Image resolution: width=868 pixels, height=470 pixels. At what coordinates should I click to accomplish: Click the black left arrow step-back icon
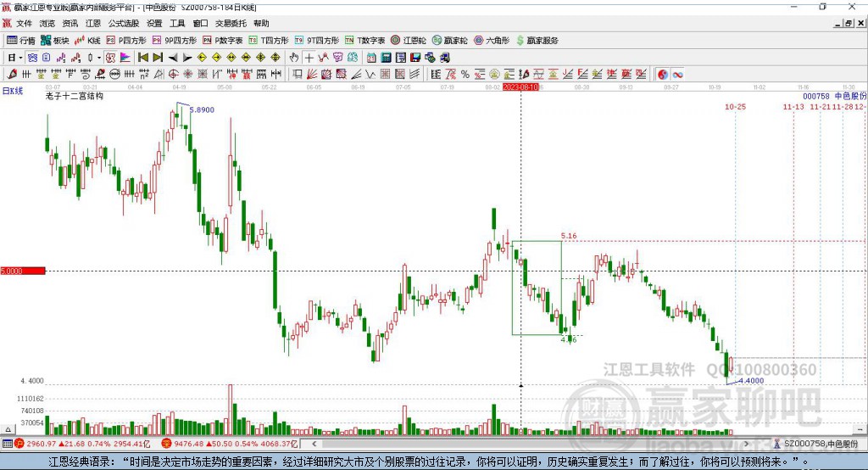pyautogui.click(x=173, y=58)
